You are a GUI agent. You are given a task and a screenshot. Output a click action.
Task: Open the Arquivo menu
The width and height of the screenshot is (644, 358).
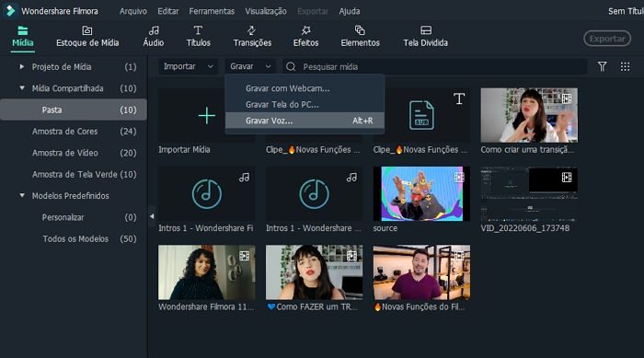[133, 11]
